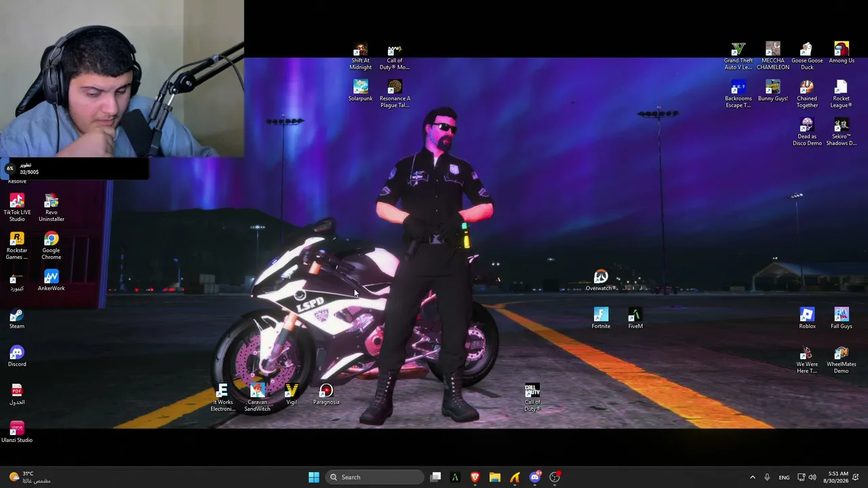Image resolution: width=868 pixels, height=488 pixels.
Task: Click the network tray icon
Action: coord(801,477)
